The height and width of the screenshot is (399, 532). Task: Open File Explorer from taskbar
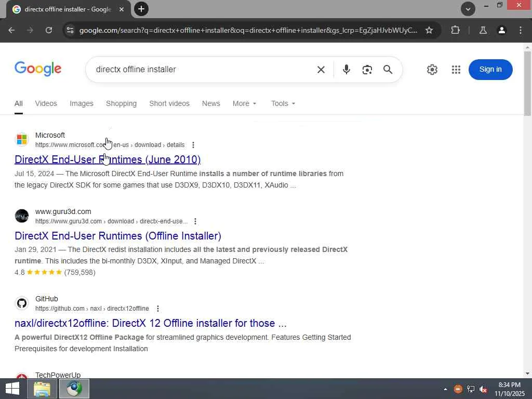tap(42, 389)
